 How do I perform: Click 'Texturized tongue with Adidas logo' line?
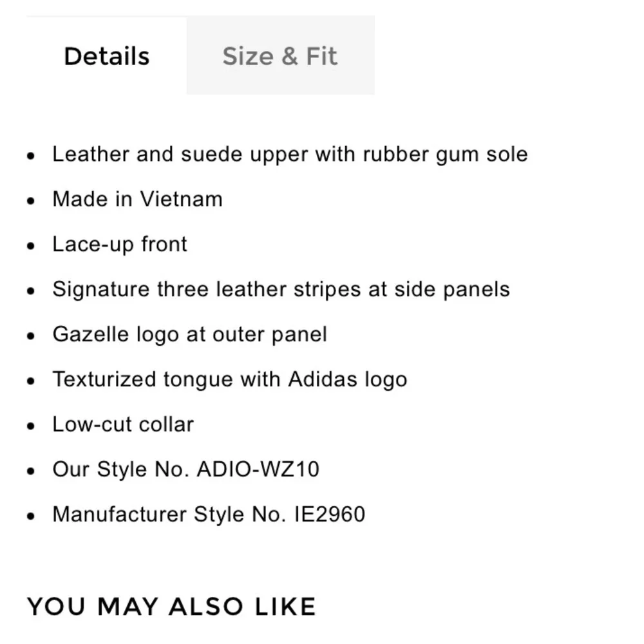click(x=230, y=379)
